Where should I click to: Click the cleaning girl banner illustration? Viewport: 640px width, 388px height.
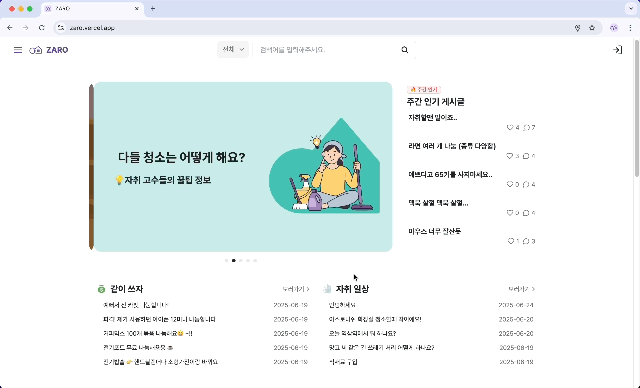(x=324, y=165)
